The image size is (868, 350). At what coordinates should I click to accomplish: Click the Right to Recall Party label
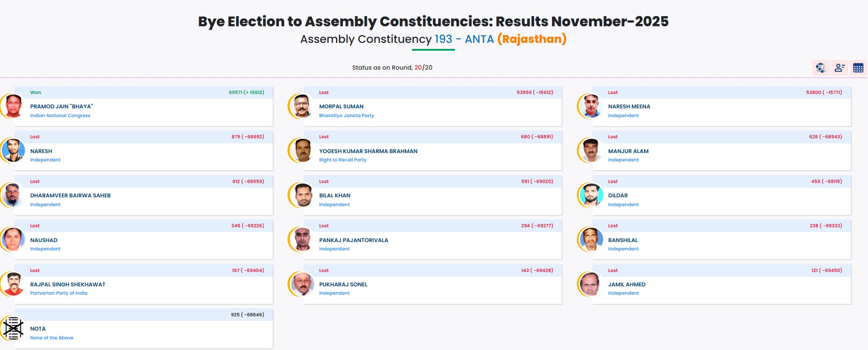tap(343, 160)
